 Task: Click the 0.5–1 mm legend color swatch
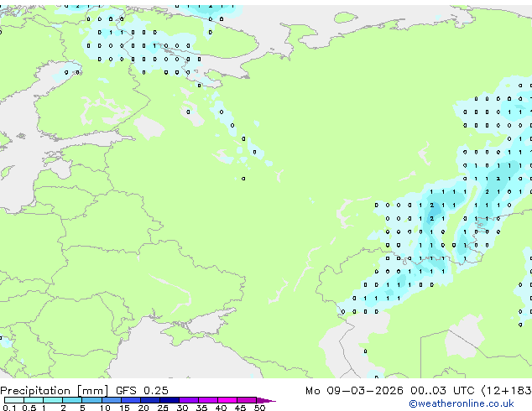(x=34, y=400)
